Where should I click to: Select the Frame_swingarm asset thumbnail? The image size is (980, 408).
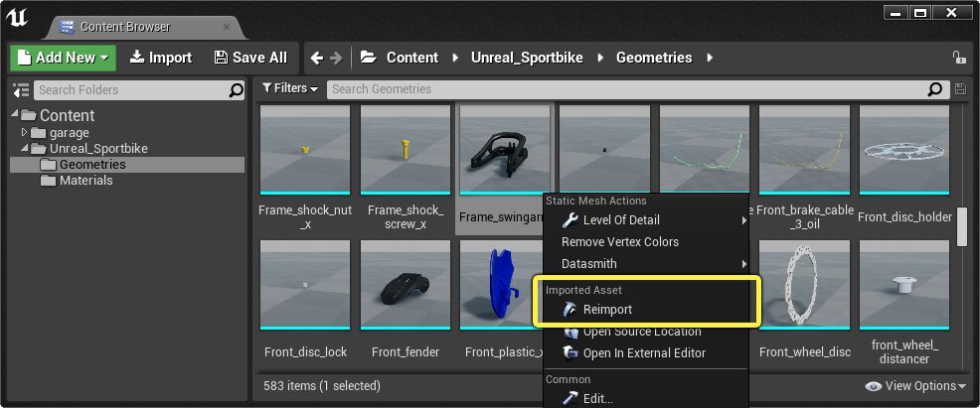click(505, 150)
